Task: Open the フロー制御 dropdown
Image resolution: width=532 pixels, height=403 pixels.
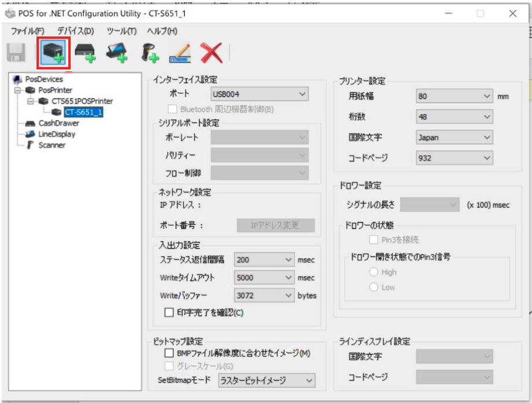Action: click(259, 173)
